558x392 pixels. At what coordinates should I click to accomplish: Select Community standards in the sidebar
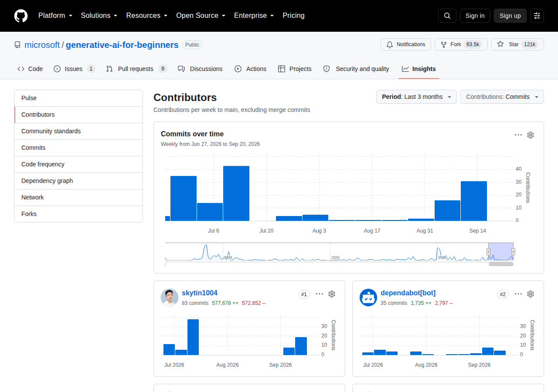point(78,131)
